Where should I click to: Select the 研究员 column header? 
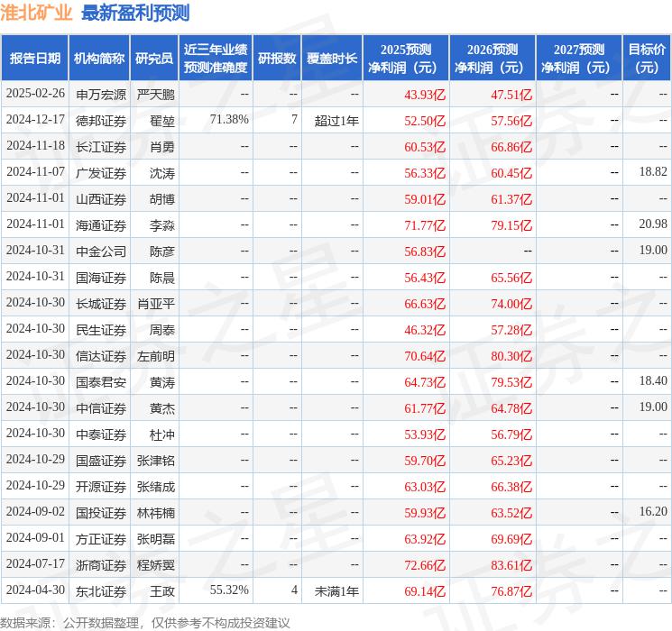point(154,58)
